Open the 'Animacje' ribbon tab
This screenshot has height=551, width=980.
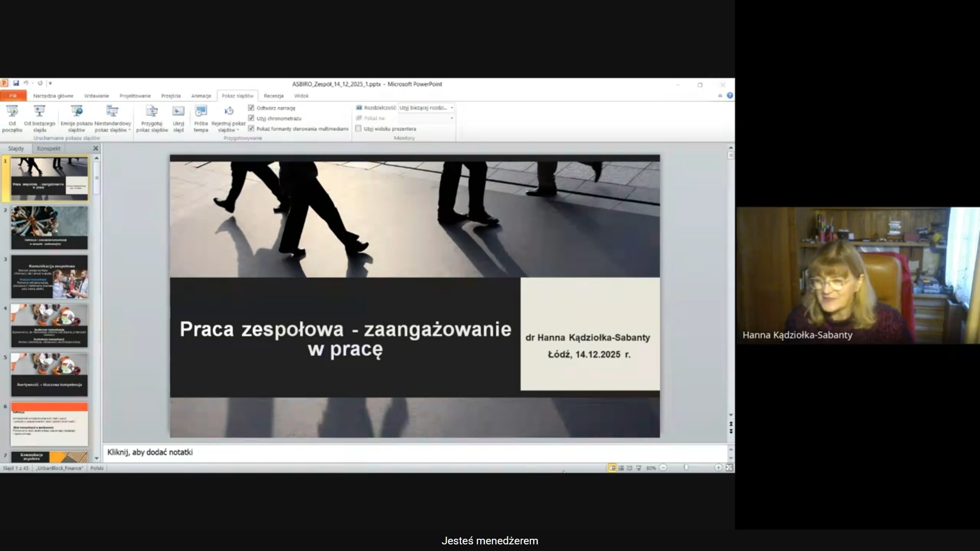201,96
